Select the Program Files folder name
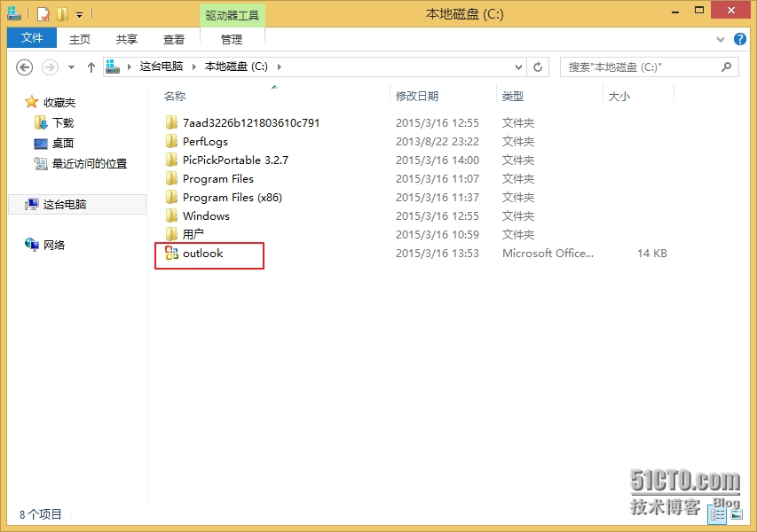Viewport: 757px width, 532px height. tap(218, 179)
